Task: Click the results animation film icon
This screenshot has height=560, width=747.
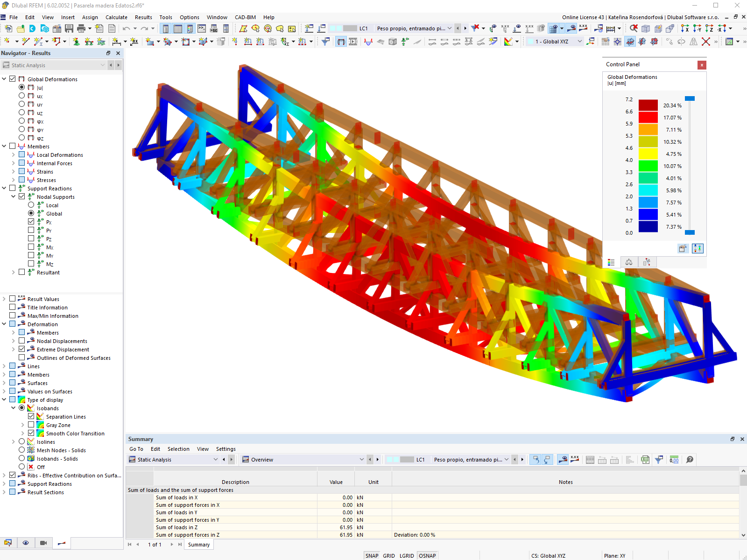Action: point(353,42)
